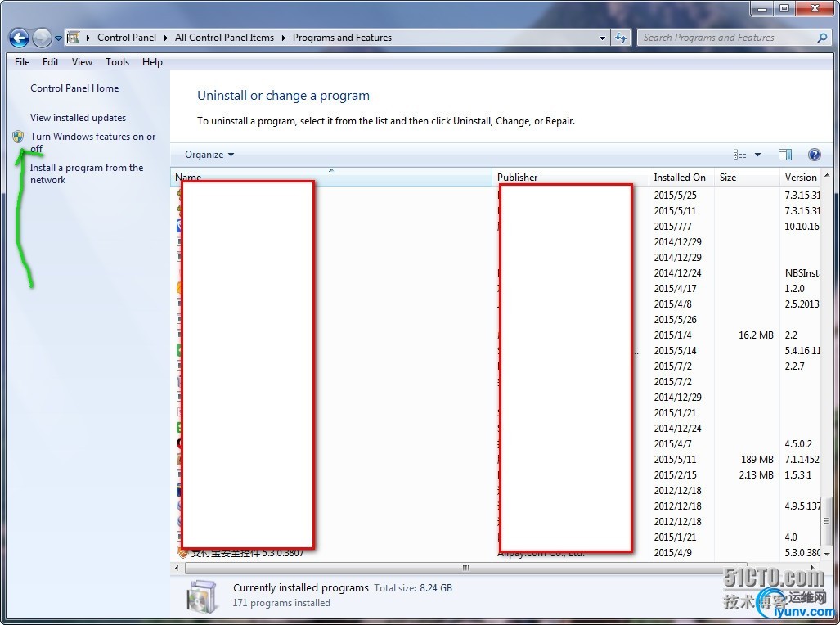Sort by the Publisher column header
Viewport: 840px width, 625px height.
570,177
